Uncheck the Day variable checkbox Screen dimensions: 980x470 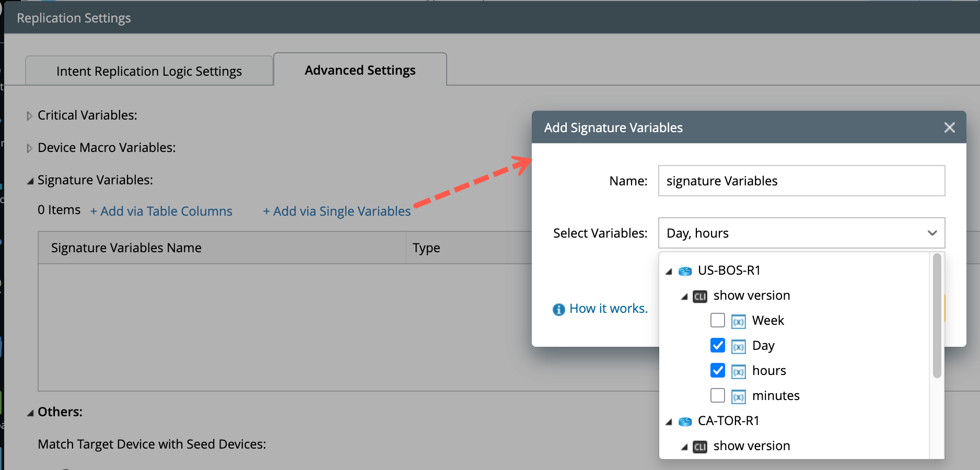(x=717, y=346)
